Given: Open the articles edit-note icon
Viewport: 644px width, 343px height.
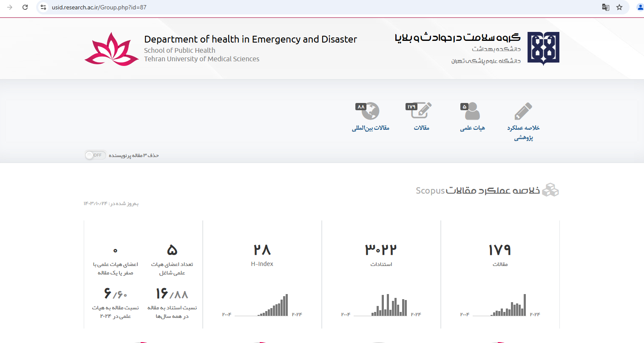Looking at the screenshot, I should pyautogui.click(x=421, y=111).
